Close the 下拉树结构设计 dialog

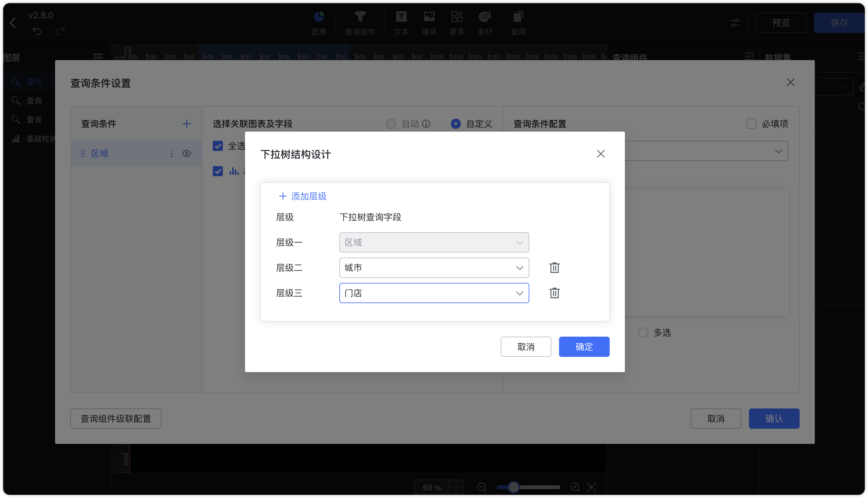point(601,154)
